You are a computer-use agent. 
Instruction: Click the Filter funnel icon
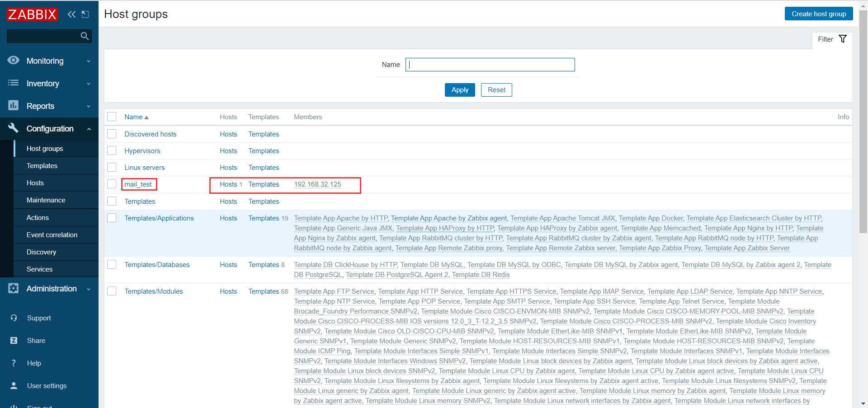click(843, 39)
